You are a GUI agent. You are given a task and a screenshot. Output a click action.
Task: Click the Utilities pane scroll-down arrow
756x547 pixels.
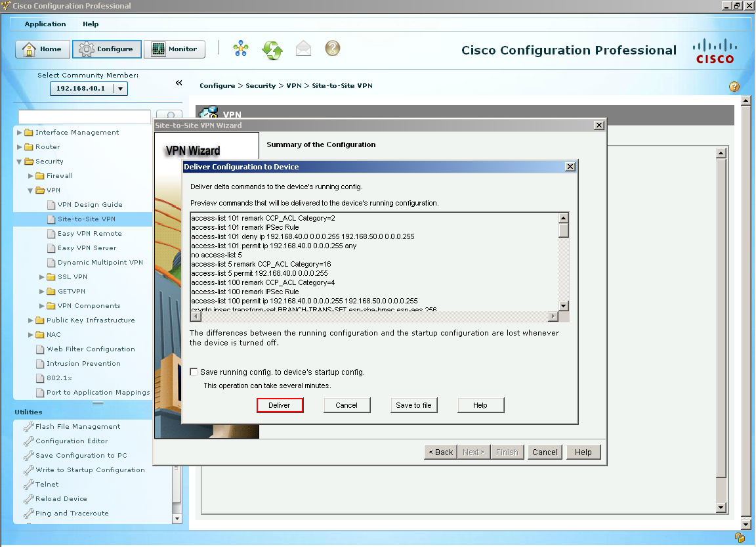click(x=177, y=519)
